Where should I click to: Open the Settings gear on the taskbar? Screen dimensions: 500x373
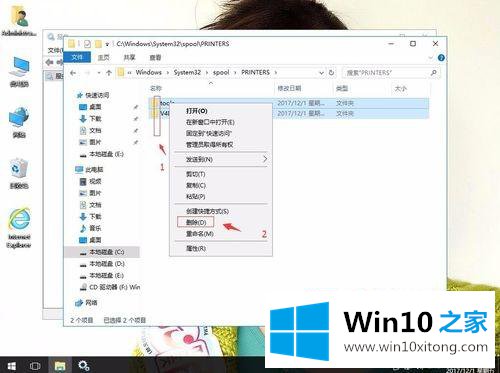pos(84,366)
